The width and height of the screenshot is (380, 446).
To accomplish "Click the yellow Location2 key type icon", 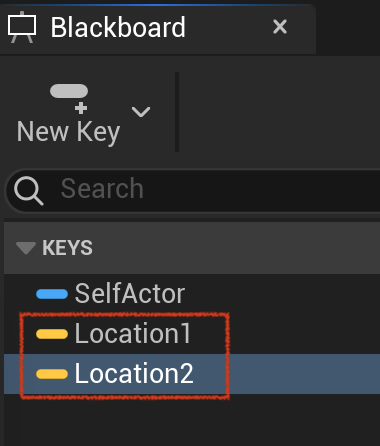I will point(52,374).
